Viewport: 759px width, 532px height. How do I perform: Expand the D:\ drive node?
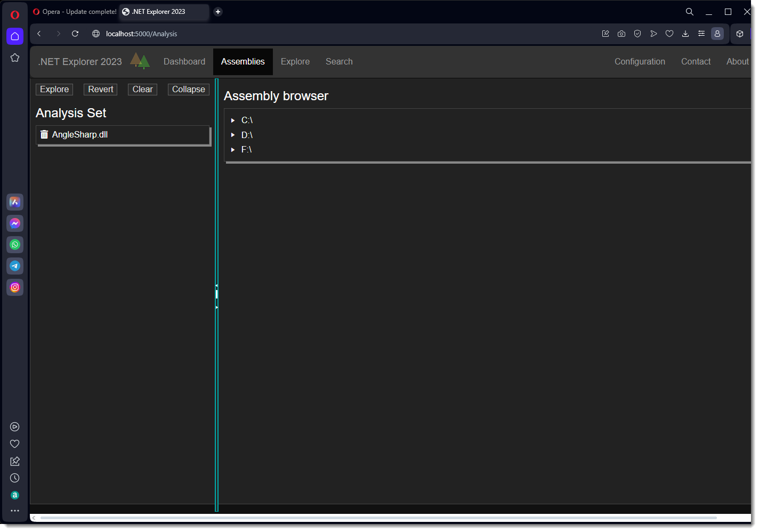click(233, 135)
